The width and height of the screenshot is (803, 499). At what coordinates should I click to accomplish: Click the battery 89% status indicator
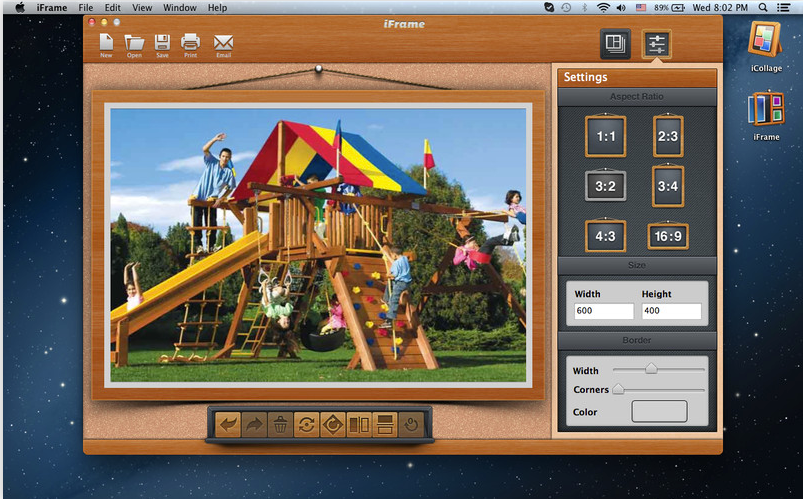(x=669, y=8)
